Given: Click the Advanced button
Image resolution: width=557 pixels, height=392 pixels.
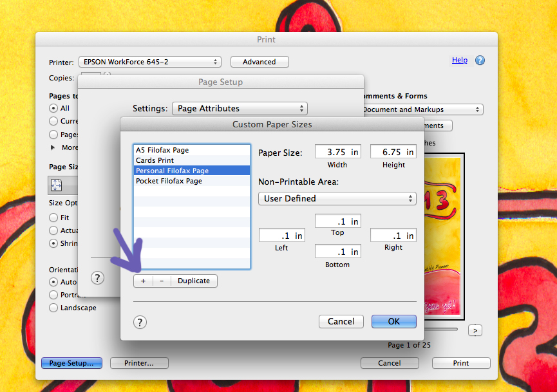Looking at the screenshot, I should (259, 62).
